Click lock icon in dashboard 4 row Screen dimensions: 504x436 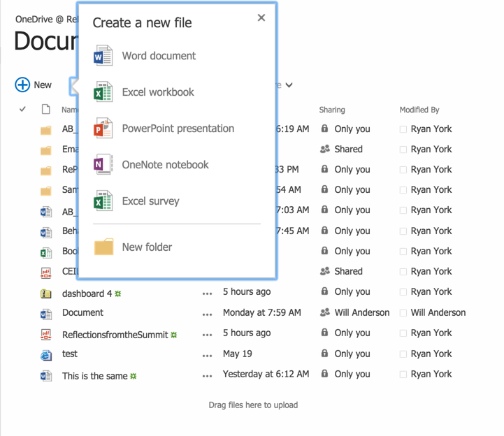[x=324, y=291]
